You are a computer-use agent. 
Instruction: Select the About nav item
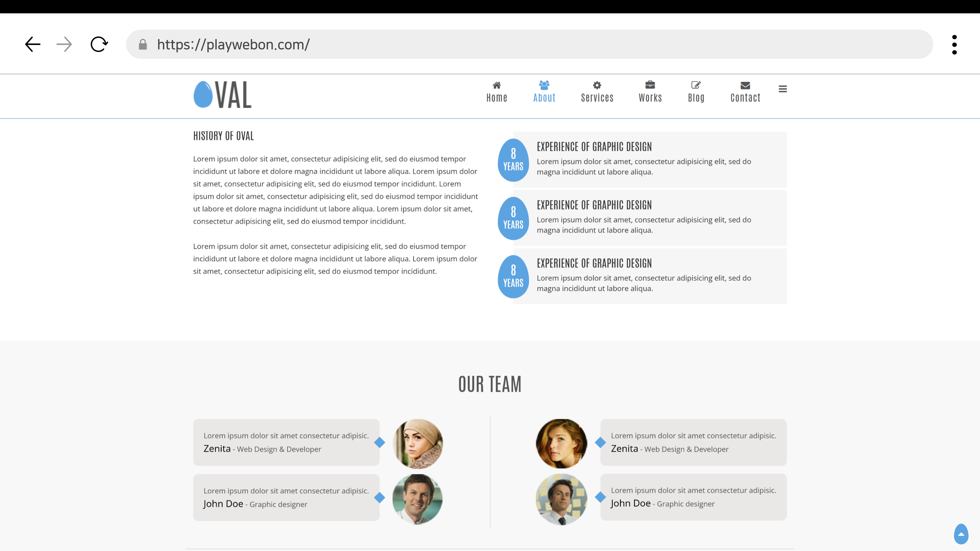544,92
